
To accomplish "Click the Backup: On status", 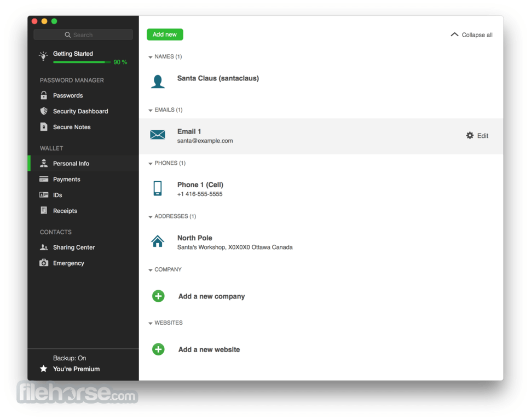I will click(70, 358).
